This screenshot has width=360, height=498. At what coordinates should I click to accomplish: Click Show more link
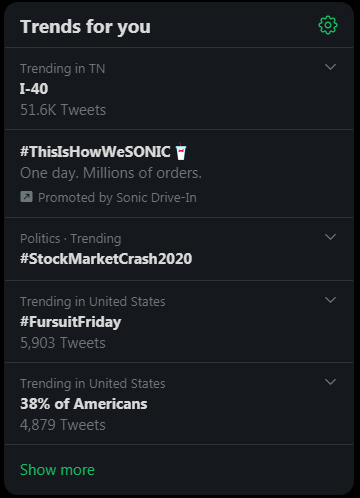click(x=57, y=470)
